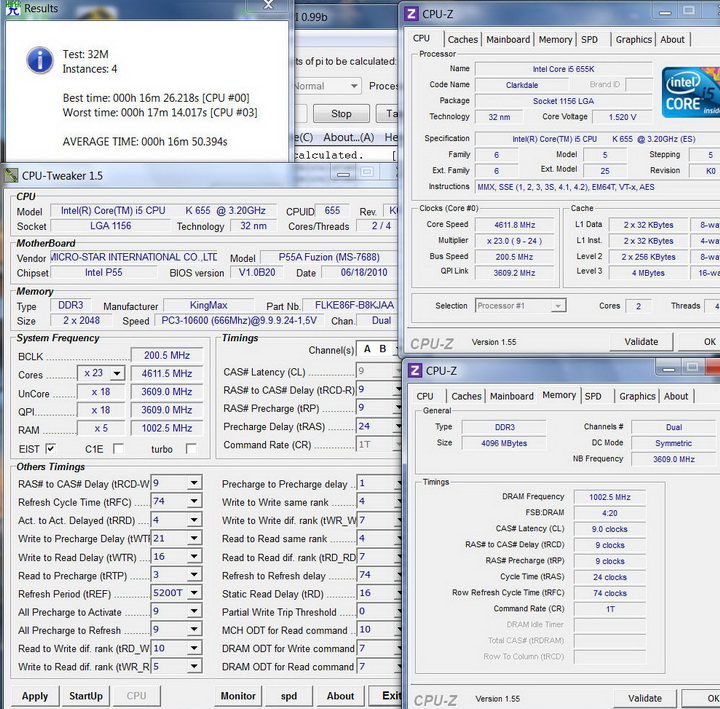
Task: Click Validate in bottom CPU-Z window
Action: click(x=645, y=698)
